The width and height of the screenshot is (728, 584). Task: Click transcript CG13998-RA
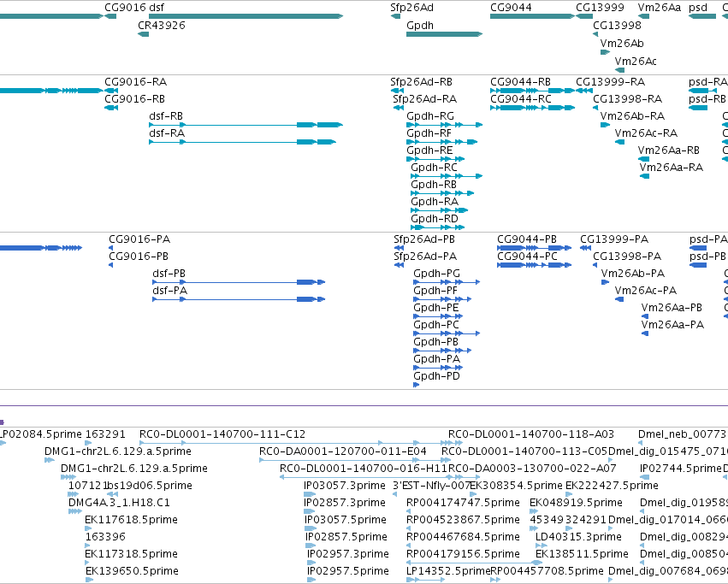pyautogui.click(x=628, y=99)
